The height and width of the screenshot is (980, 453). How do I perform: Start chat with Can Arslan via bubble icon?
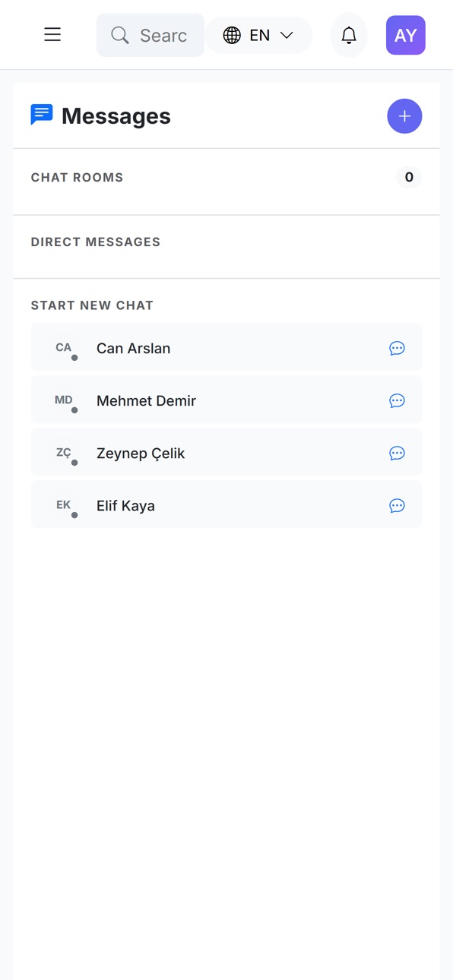click(397, 348)
